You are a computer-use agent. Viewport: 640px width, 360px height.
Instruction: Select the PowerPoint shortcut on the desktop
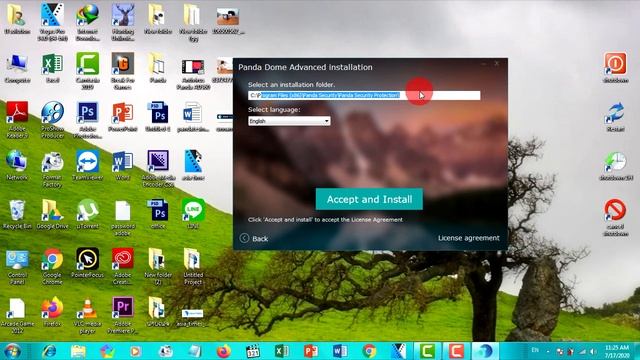(123, 117)
